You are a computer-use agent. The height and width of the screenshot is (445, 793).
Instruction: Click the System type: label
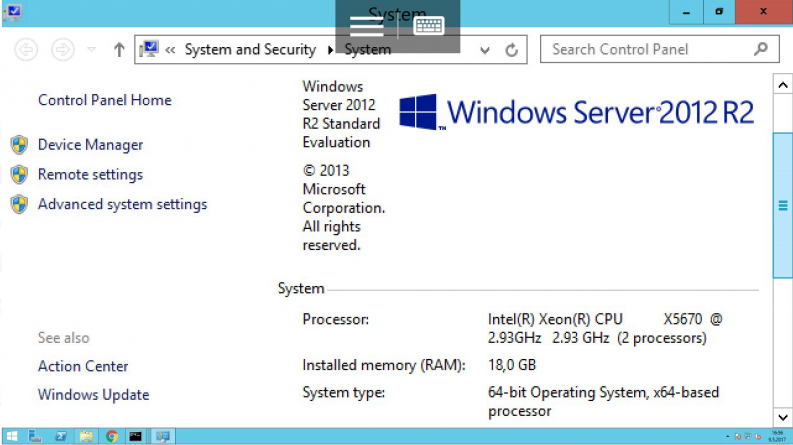pyautogui.click(x=344, y=392)
